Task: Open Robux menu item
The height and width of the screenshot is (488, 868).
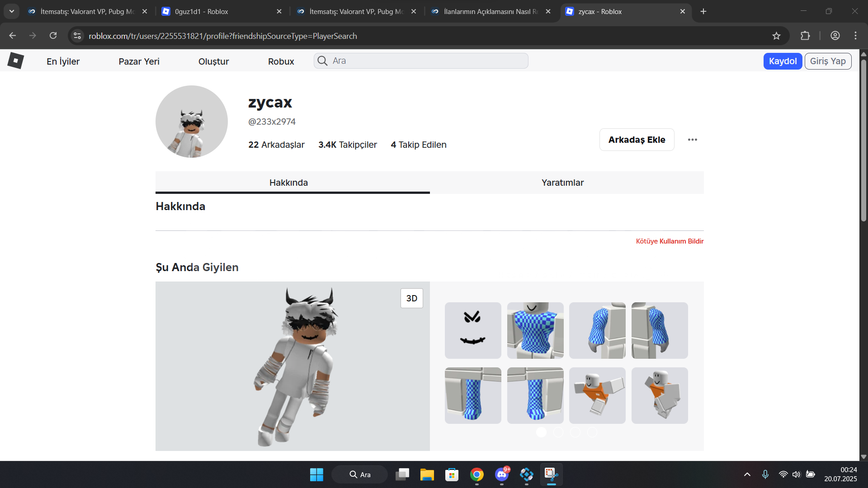Action: click(x=281, y=61)
